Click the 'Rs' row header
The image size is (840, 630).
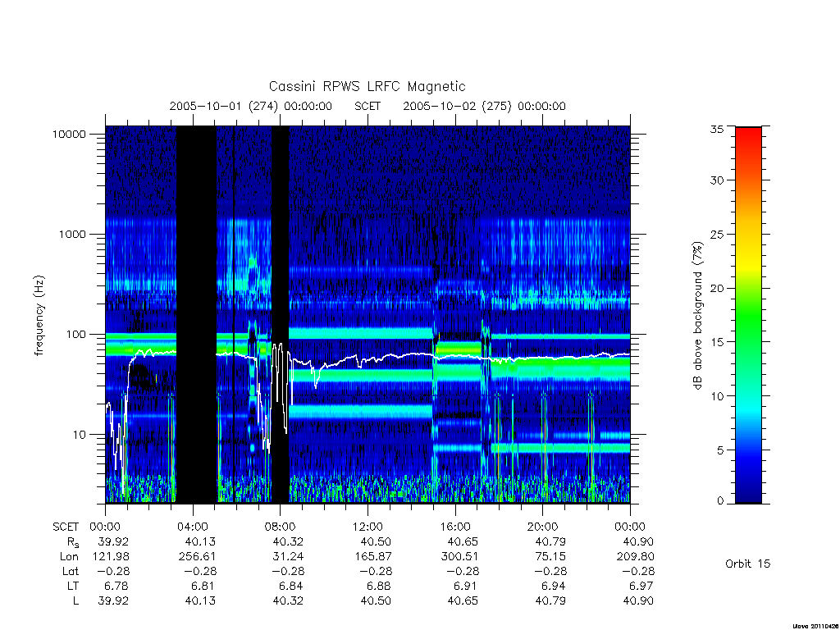(73, 542)
